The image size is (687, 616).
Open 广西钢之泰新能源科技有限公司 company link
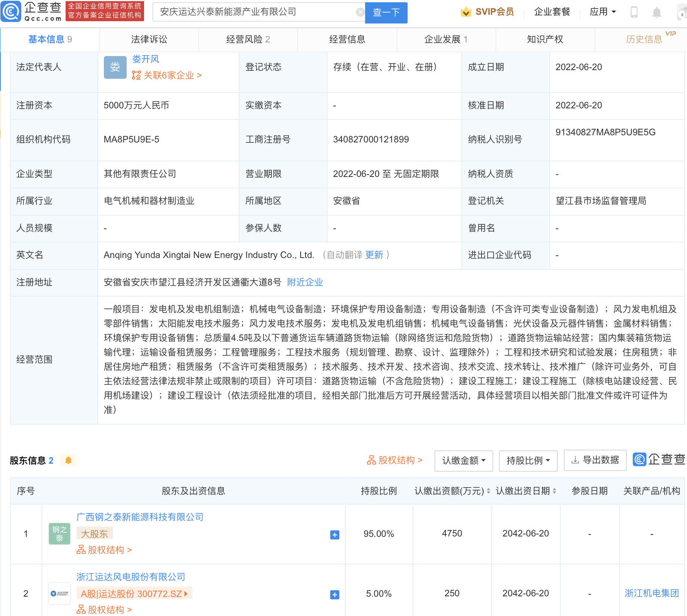pos(140,517)
